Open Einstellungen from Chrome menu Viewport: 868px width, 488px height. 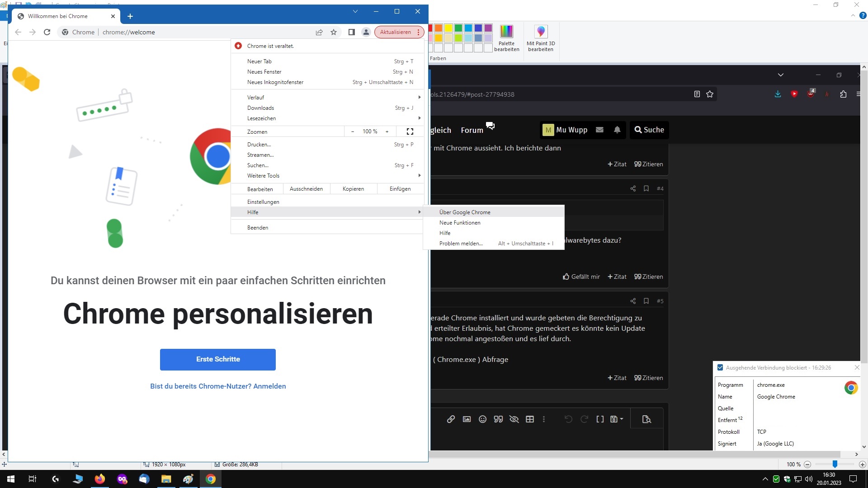coord(263,202)
